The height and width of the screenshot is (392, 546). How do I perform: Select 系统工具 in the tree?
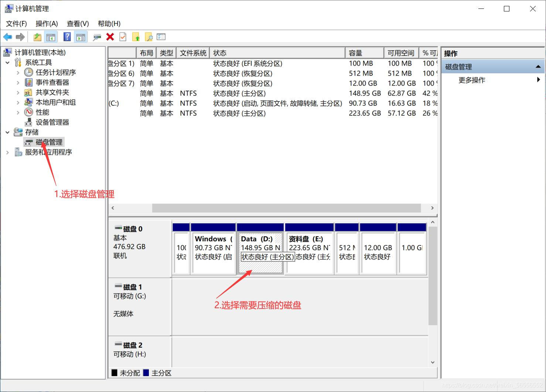38,62
